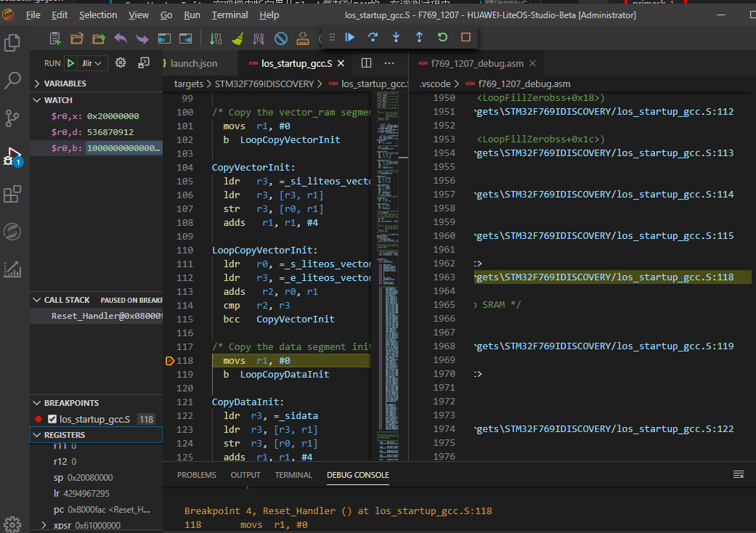Toggle the breakpoint on line 118
The height and width of the screenshot is (533, 756).
click(170, 361)
